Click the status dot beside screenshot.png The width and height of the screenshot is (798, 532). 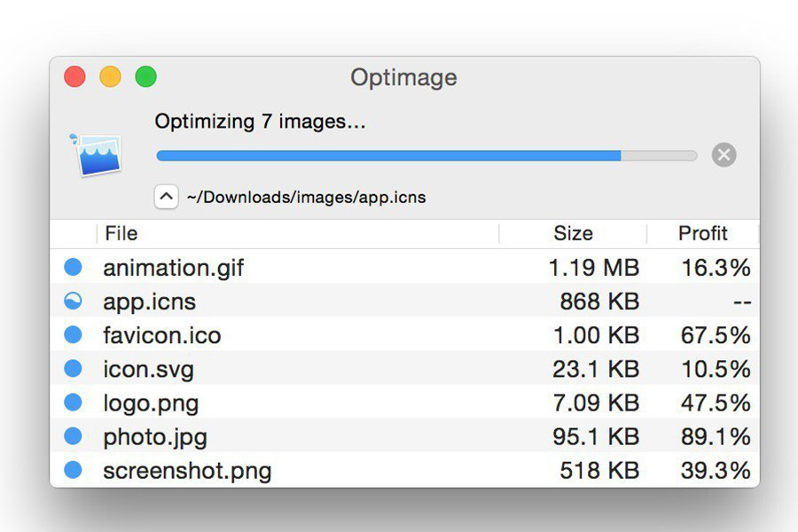point(74,470)
